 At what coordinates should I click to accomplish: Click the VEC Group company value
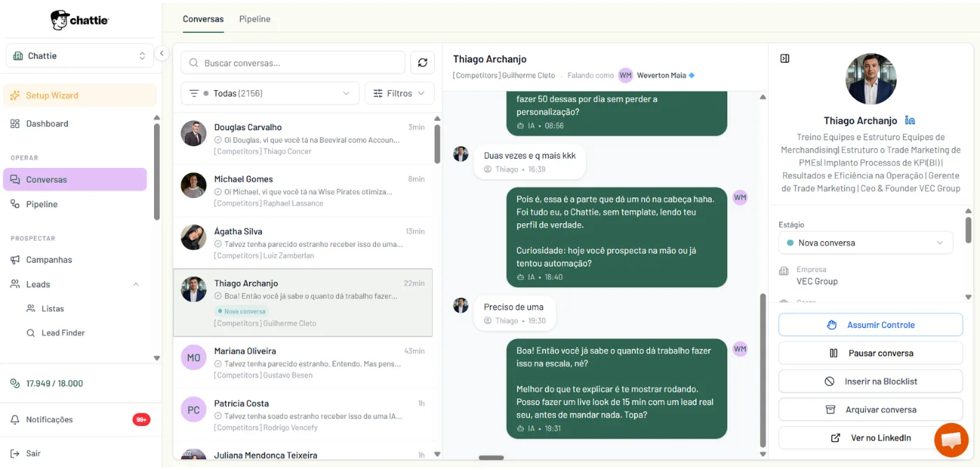[817, 281]
